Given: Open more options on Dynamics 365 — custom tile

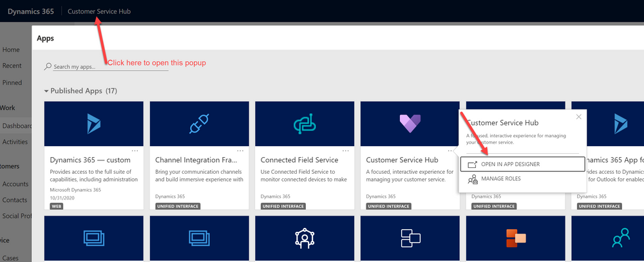Looking at the screenshot, I should [135, 151].
